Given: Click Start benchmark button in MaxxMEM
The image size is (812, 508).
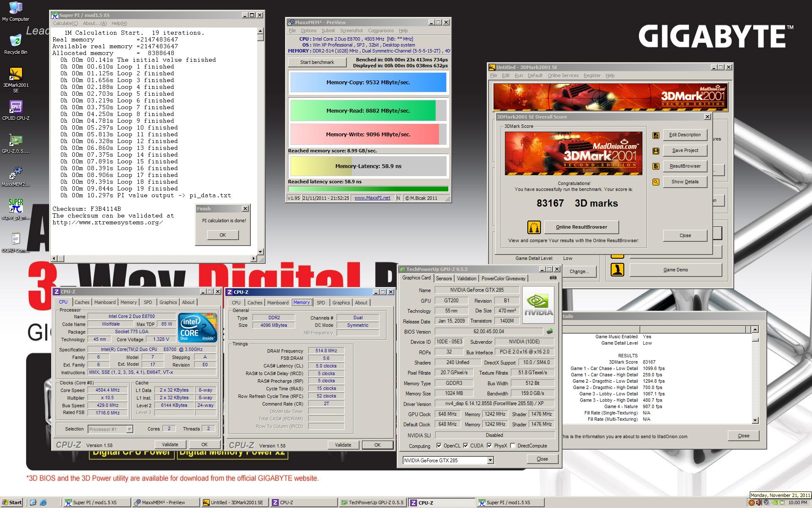Looking at the screenshot, I should point(317,62).
